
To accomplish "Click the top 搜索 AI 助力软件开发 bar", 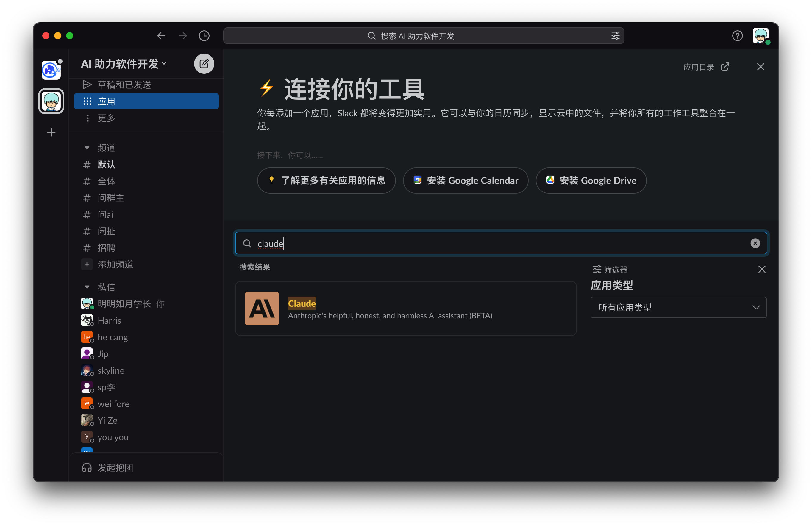I will coord(423,36).
